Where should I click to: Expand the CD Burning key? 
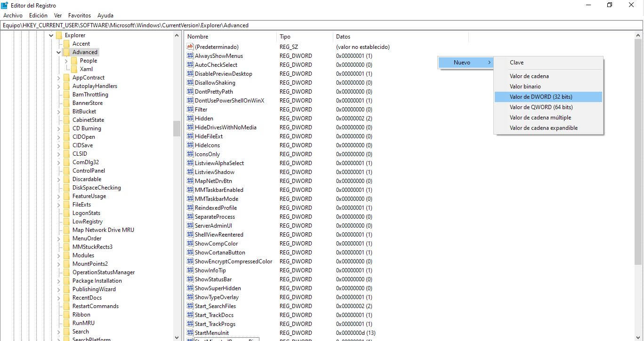click(x=58, y=128)
